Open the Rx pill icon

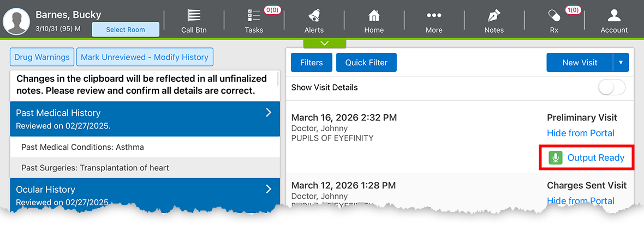point(554,15)
